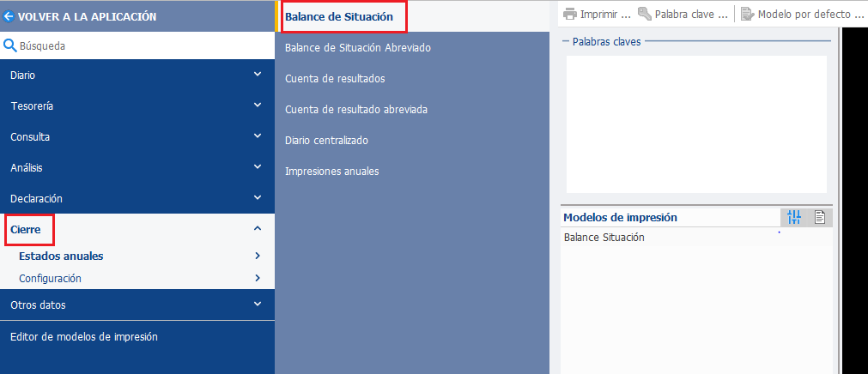The width and height of the screenshot is (868, 374).
Task: Click the back arrow icon by Volver a la aplicación
Action: [x=9, y=16]
